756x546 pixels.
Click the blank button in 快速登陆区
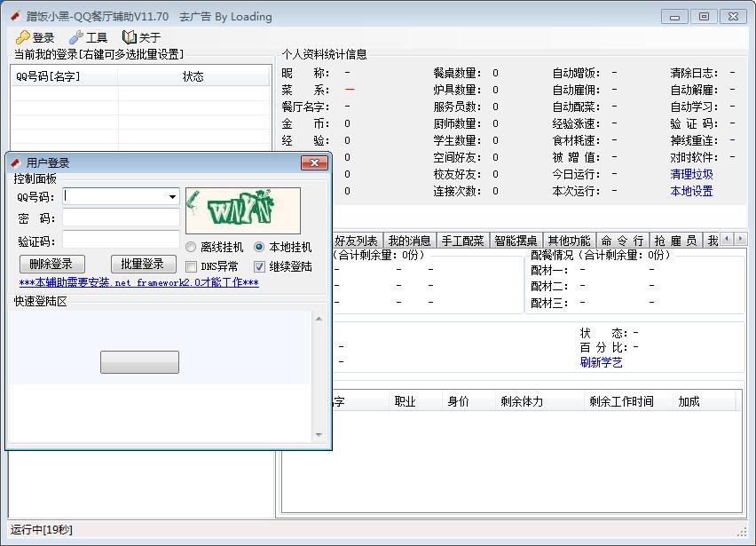coord(140,362)
